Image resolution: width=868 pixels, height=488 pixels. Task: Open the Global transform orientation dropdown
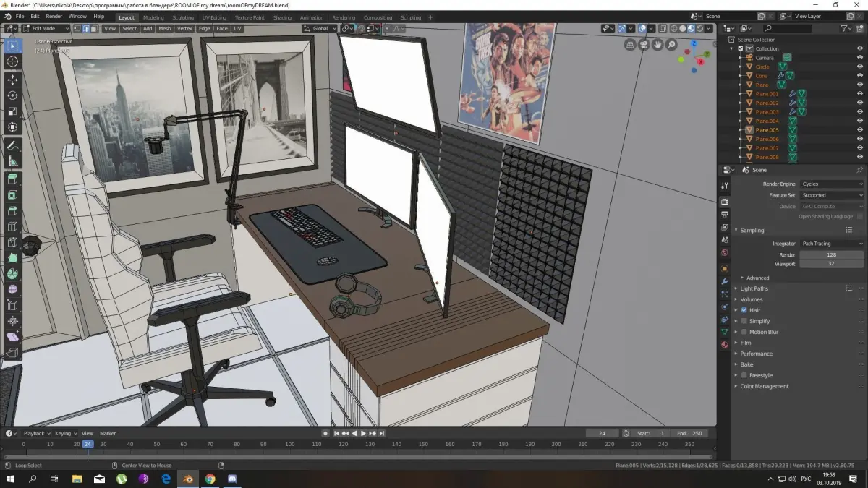point(320,28)
